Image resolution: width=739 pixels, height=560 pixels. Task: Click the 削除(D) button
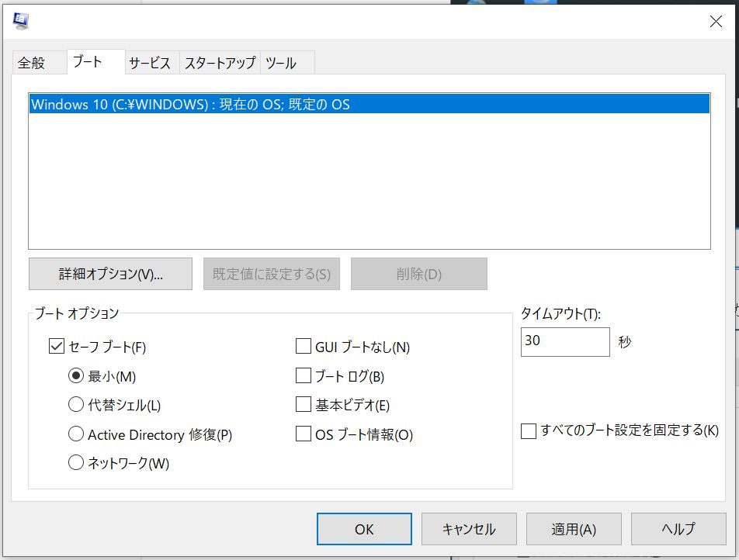pos(419,274)
